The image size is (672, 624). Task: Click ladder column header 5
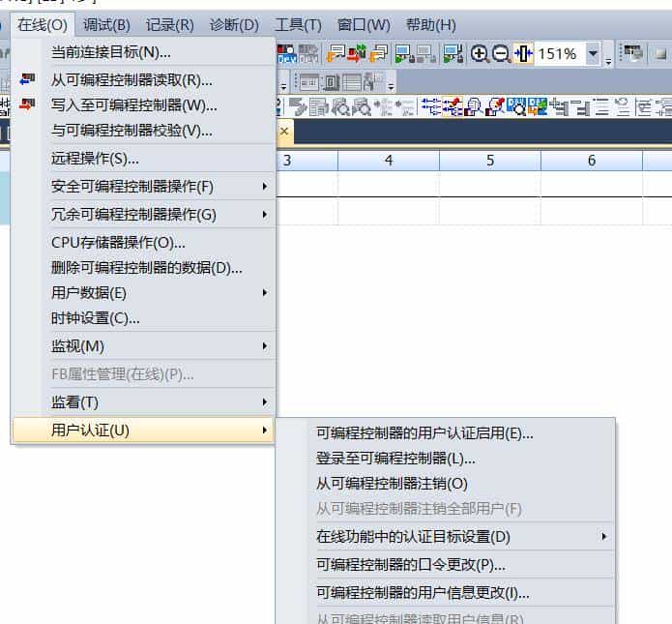tap(490, 160)
